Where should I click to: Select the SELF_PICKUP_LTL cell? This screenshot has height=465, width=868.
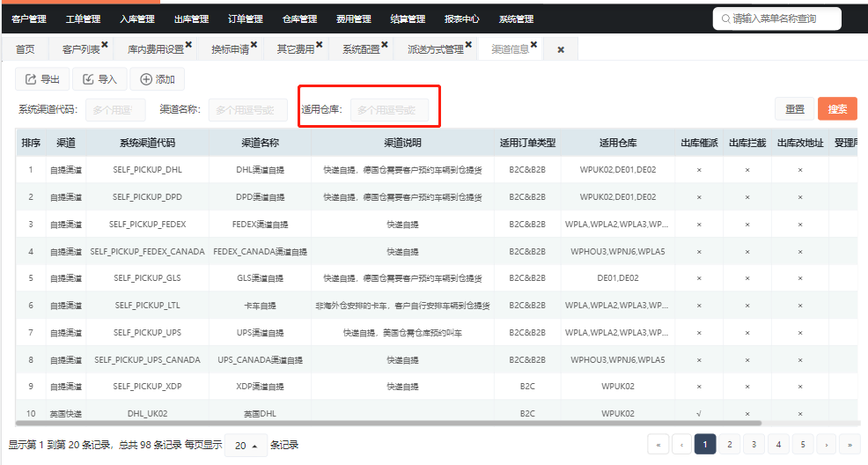[147, 305]
